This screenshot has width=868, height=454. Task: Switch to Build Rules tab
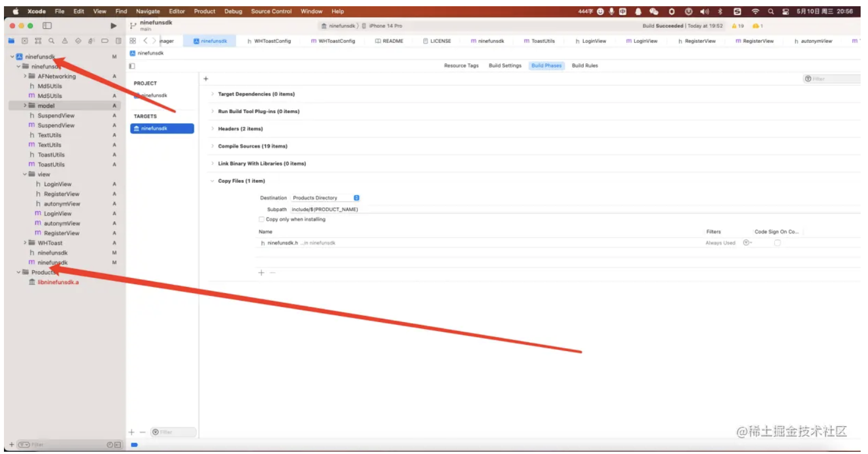[585, 66]
